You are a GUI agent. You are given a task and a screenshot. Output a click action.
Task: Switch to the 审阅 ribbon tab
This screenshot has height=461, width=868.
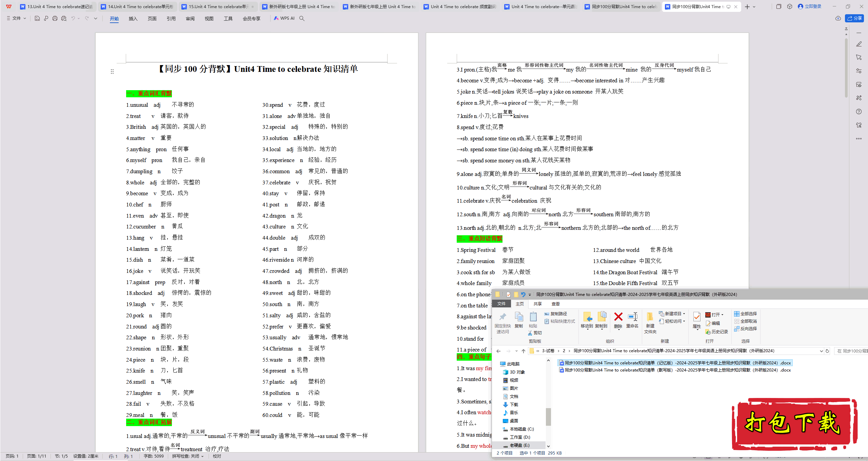pyautogui.click(x=190, y=19)
